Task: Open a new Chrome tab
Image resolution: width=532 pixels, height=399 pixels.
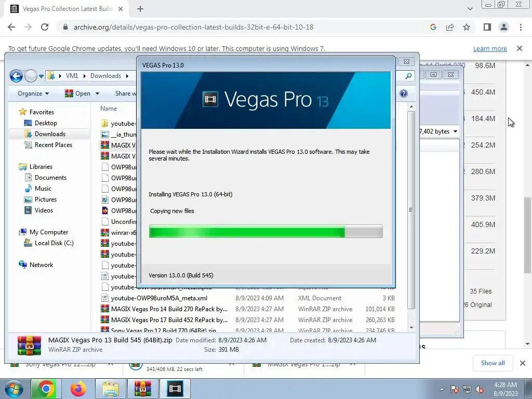Action: pos(140,9)
